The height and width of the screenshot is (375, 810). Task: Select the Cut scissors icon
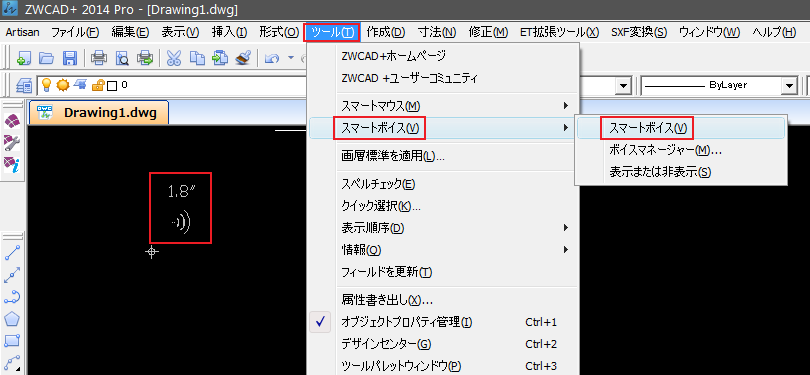pyautogui.click(x=174, y=58)
